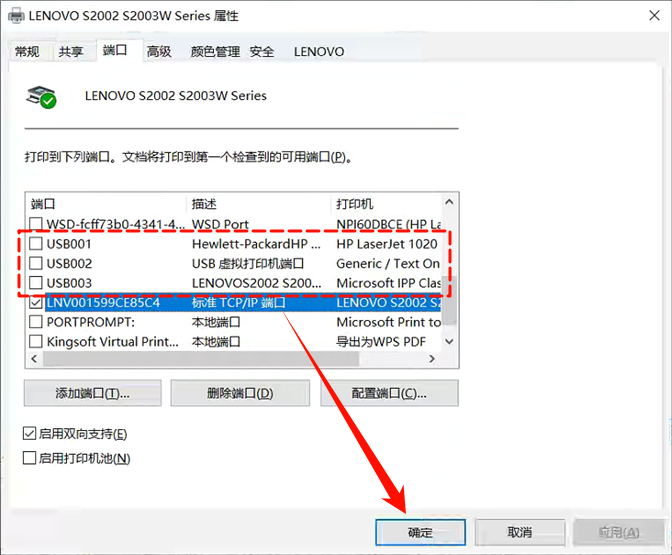This screenshot has height=555, width=672.
Task: Go to the 颜色管理 tab
Action: click(215, 52)
